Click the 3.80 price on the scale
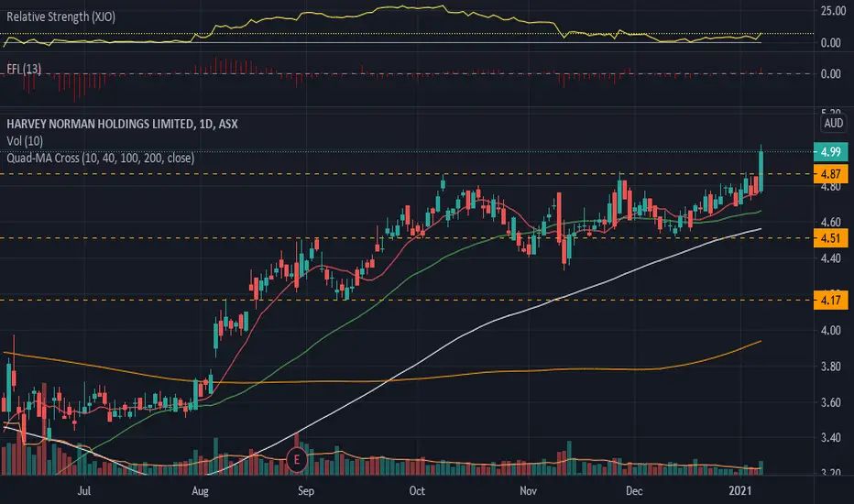This screenshot has width=854, height=504. click(x=830, y=367)
